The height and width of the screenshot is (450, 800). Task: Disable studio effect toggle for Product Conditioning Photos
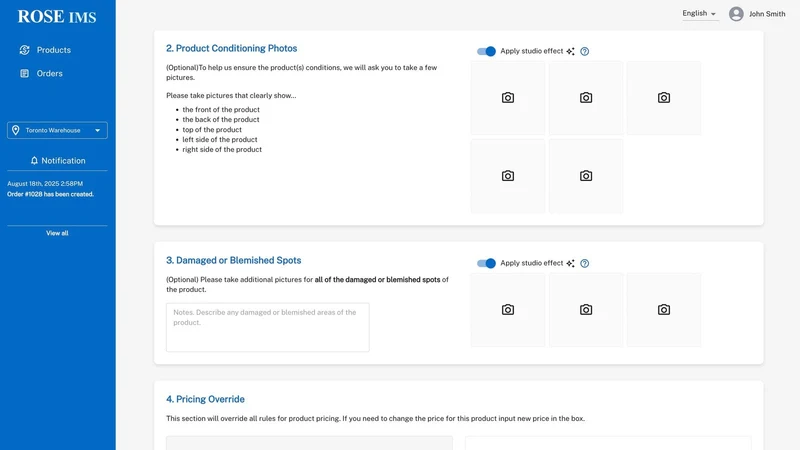tap(486, 51)
